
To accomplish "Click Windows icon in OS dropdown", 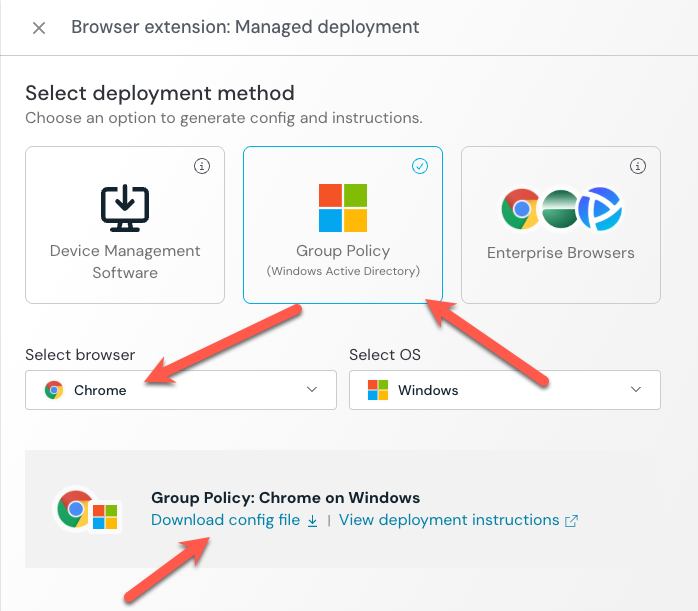I will (x=378, y=390).
